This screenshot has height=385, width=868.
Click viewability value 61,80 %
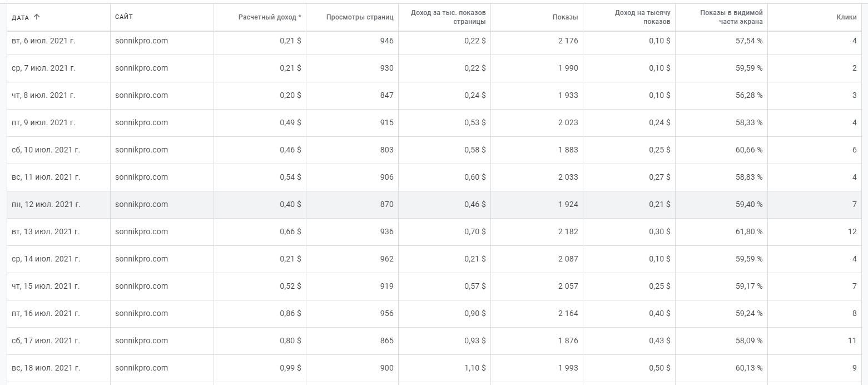point(748,232)
